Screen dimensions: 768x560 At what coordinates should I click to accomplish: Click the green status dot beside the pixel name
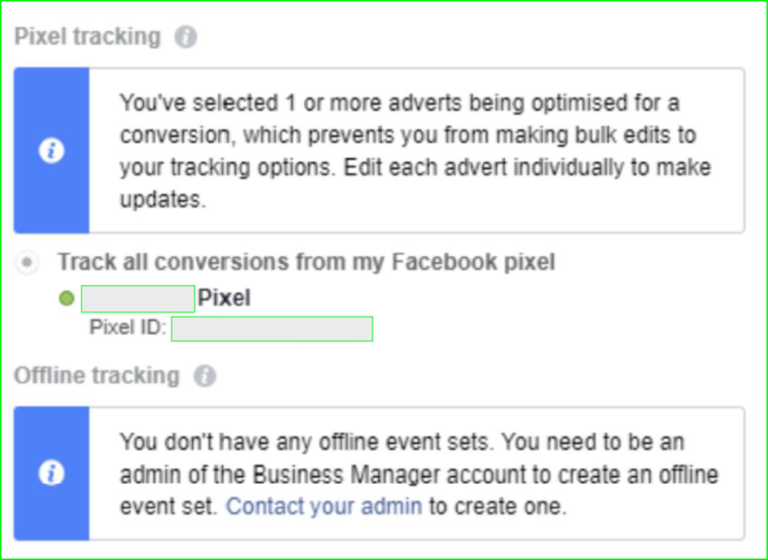click(67, 298)
